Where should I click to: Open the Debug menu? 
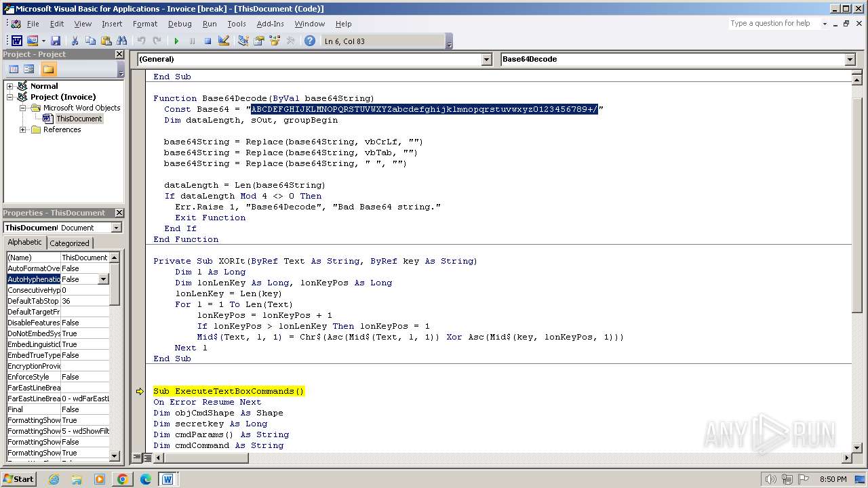tap(180, 24)
